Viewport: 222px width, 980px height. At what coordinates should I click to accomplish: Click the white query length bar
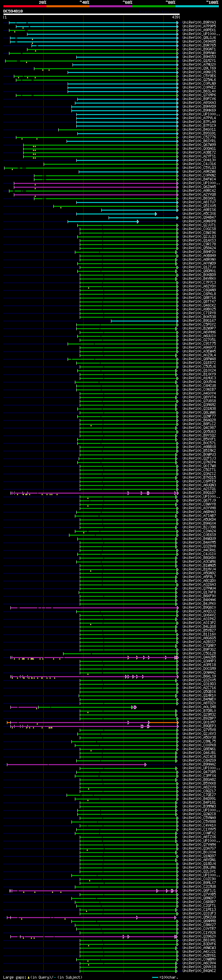92,15
